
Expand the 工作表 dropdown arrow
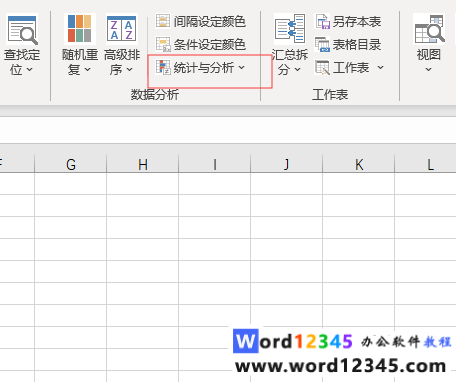coord(380,68)
